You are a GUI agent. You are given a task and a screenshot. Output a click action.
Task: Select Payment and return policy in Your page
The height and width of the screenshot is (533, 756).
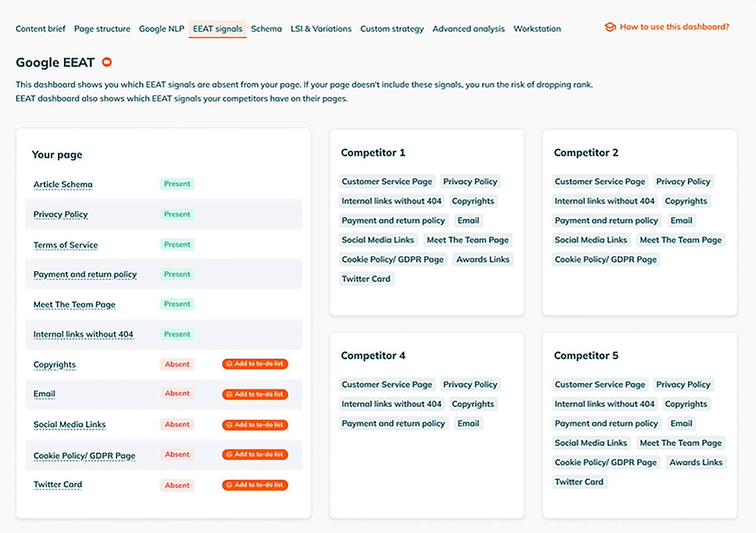pyautogui.click(x=85, y=274)
